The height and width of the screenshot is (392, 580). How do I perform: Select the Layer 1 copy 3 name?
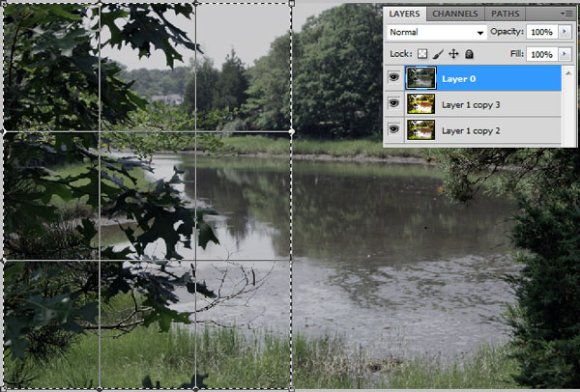[x=471, y=105]
